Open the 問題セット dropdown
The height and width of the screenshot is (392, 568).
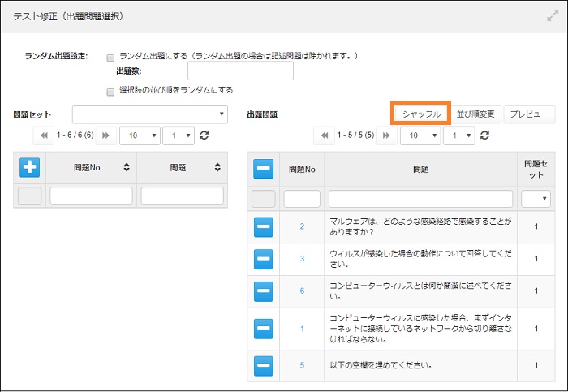[150, 114]
